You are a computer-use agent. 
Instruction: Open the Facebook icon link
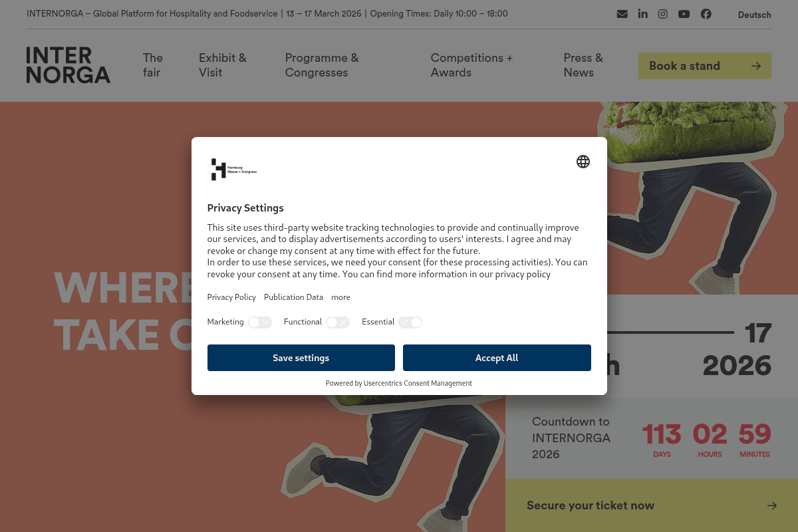[x=706, y=14]
